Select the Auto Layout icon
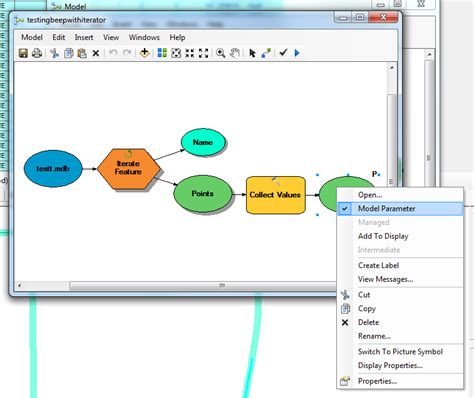This screenshot has height=398, width=474. pyautogui.click(x=162, y=53)
